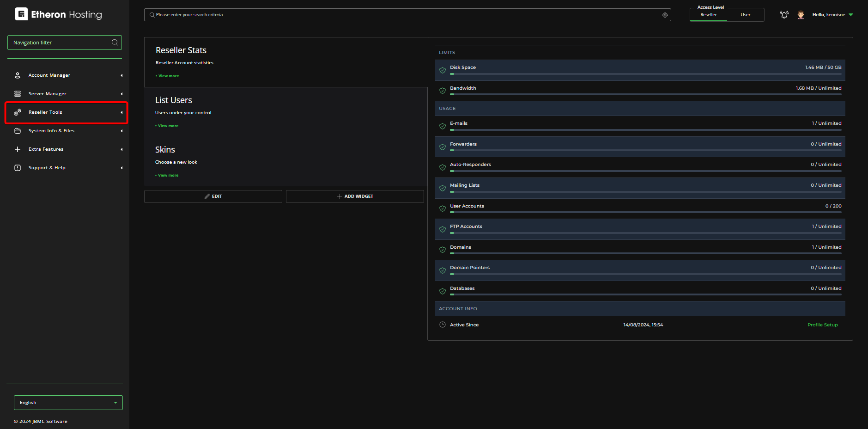Screen dimensions: 868x429
Task: Switch access level to User
Action: [x=745, y=15]
